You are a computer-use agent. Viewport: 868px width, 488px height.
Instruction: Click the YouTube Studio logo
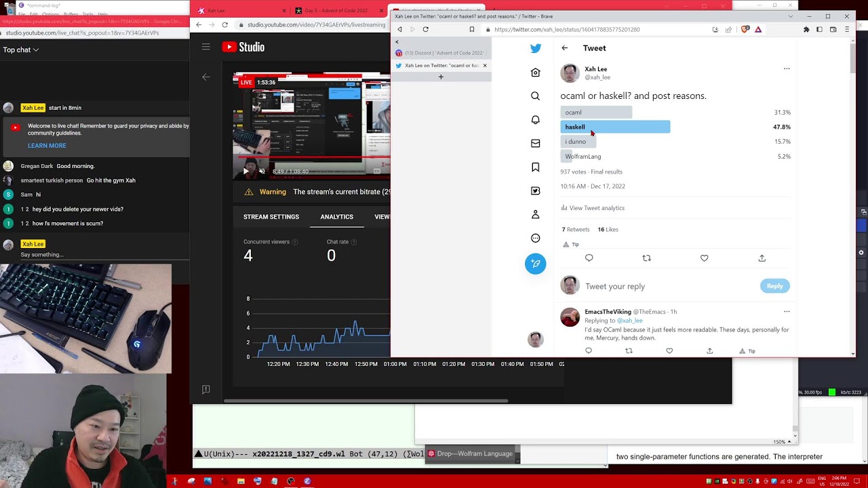(243, 47)
